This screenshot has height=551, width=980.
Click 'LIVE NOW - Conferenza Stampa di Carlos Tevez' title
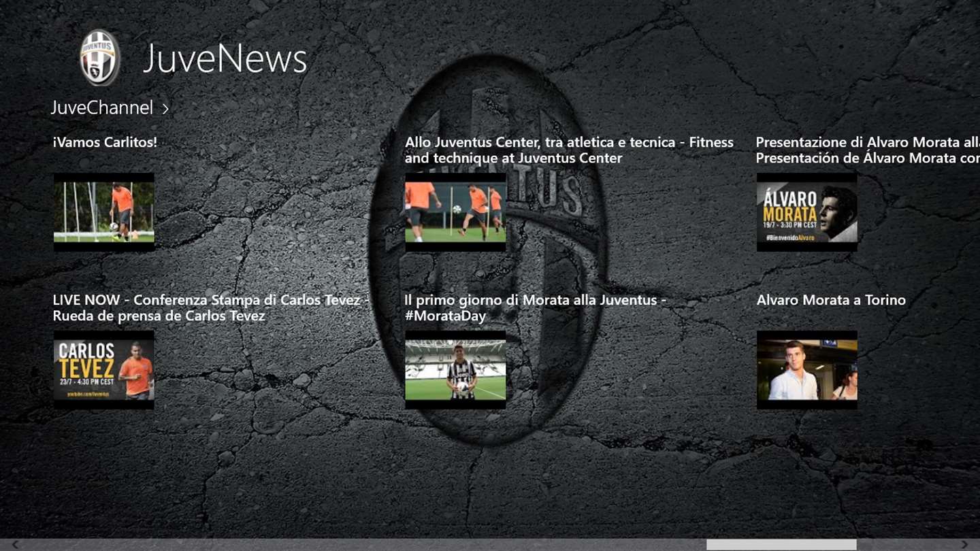211,308
